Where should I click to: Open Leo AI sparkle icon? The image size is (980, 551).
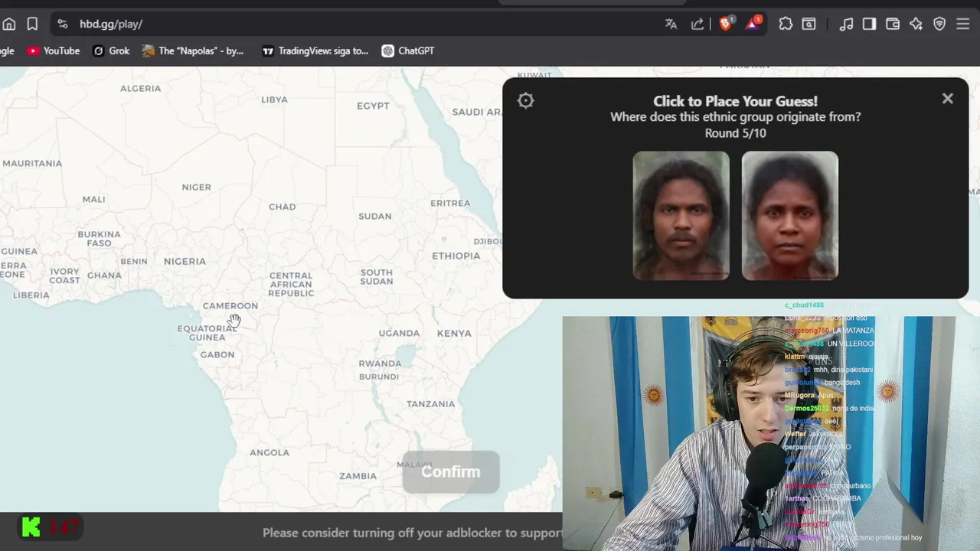click(x=916, y=24)
